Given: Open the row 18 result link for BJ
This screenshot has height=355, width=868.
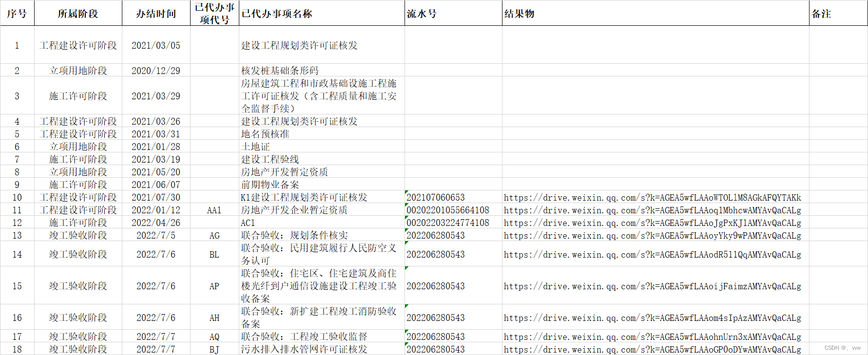Looking at the screenshot, I should point(652,349).
